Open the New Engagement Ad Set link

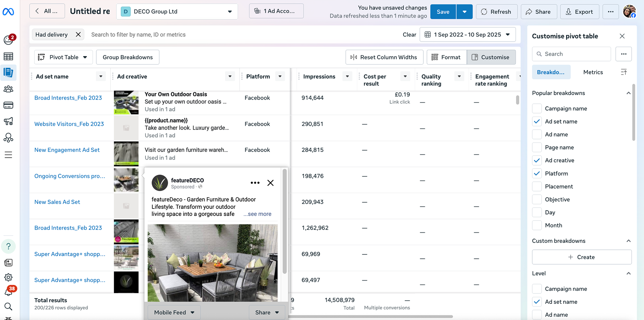pos(67,150)
